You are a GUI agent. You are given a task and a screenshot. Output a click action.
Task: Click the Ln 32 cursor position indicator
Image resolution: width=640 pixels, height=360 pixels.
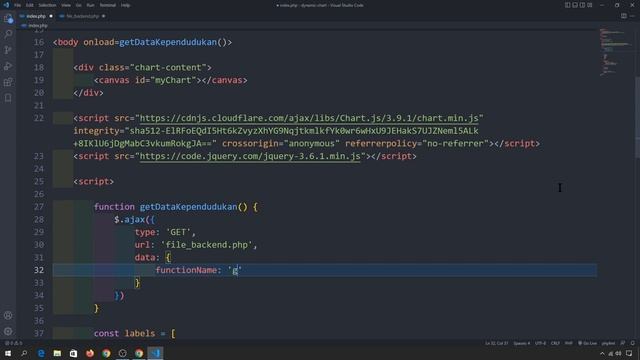tap(497, 343)
